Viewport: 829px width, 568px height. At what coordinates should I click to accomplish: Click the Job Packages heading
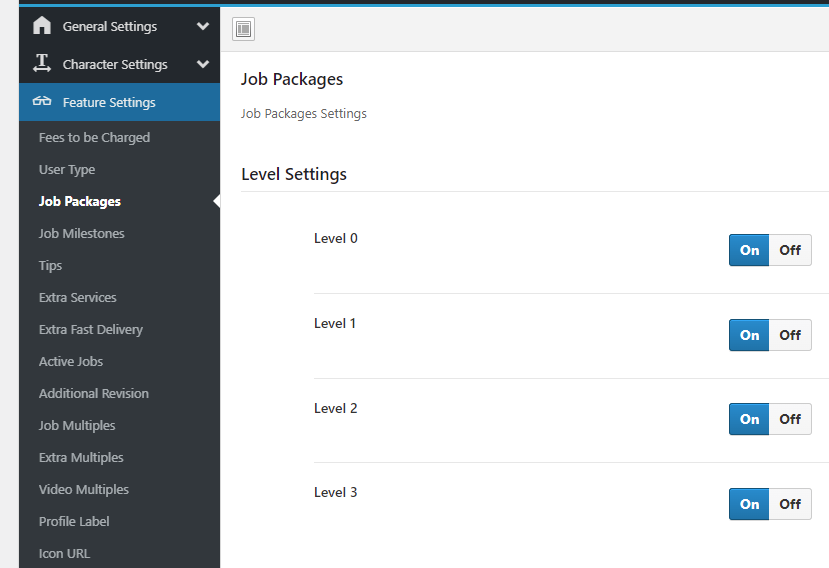(x=292, y=80)
